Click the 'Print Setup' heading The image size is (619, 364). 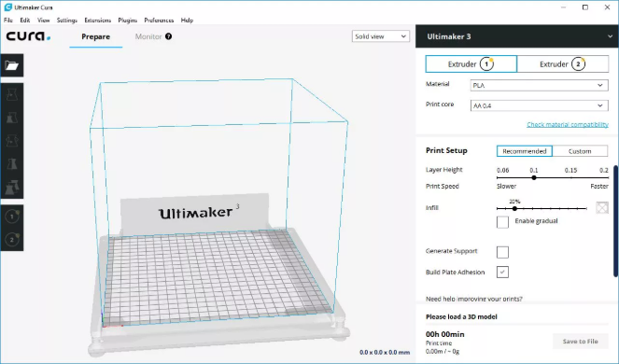[x=446, y=150]
